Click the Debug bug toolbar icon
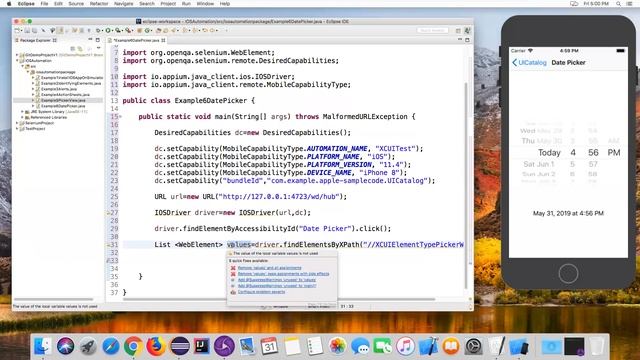 tap(98, 30)
